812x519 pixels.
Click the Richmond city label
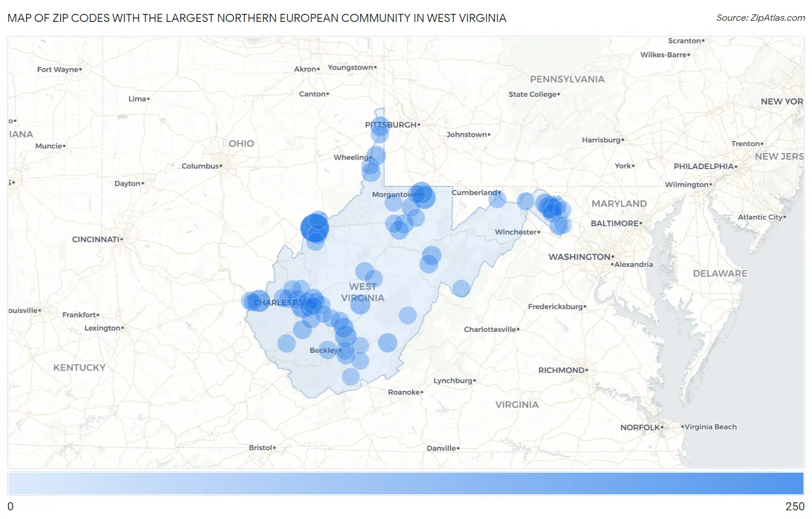click(x=561, y=370)
